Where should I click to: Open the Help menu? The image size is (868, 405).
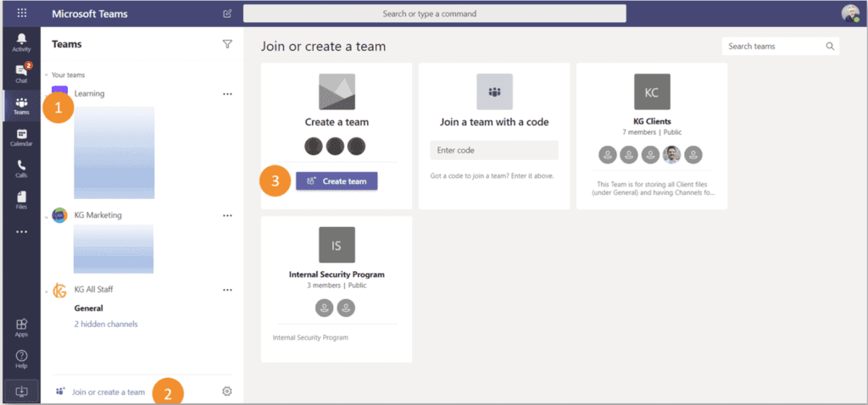[x=21, y=359]
